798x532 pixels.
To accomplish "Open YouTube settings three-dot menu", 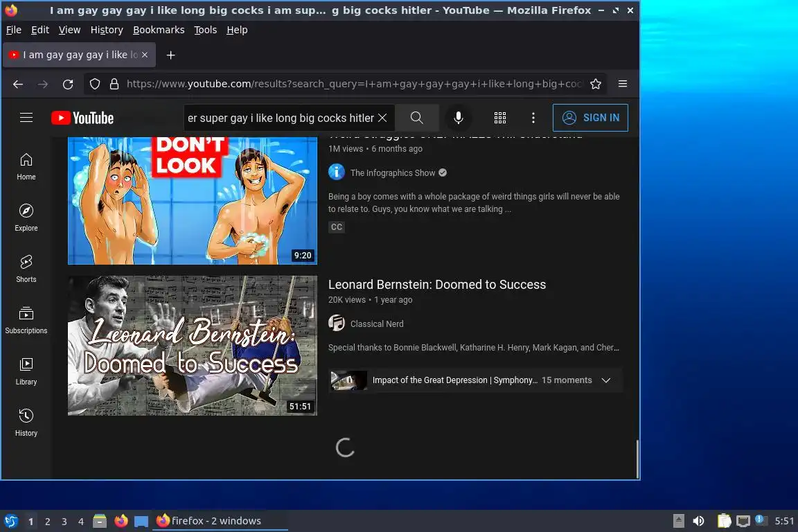I will 533,118.
